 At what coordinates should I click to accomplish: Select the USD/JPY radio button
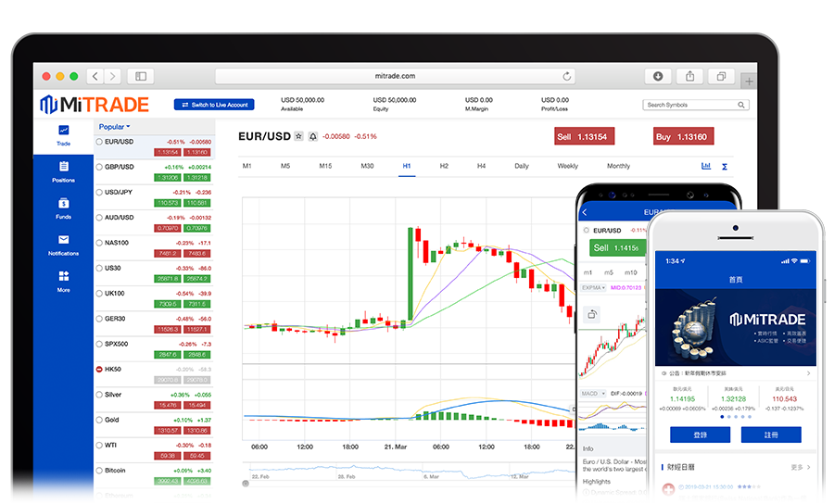pyautogui.click(x=100, y=193)
